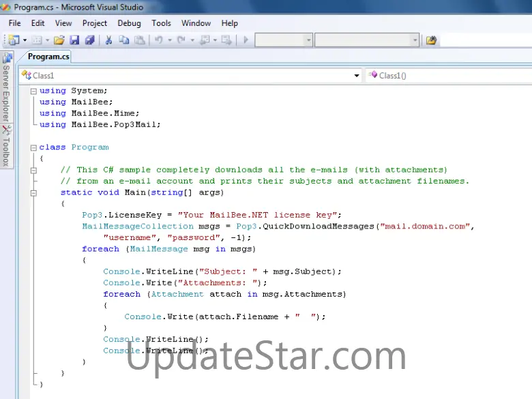Image resolution: width=532 pixels, height=399 pixels.
Task: Select the Program.cs document tab
Action: coord(48,57)
